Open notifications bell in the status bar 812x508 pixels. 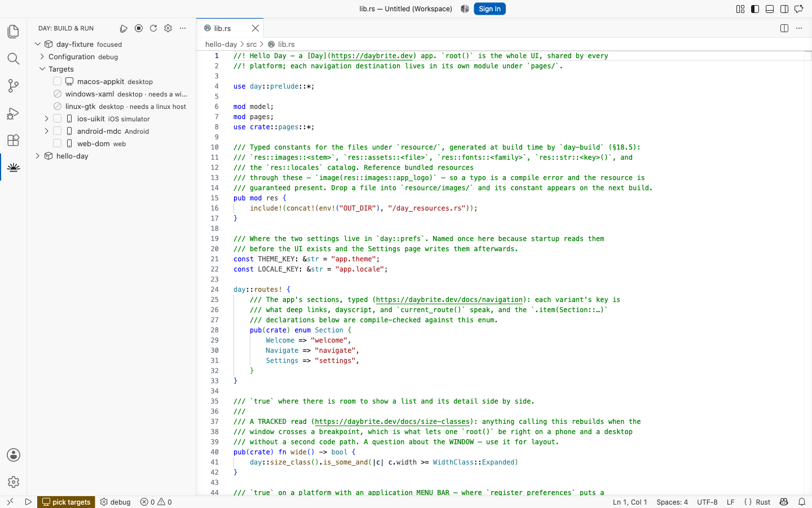click(802, 502)
